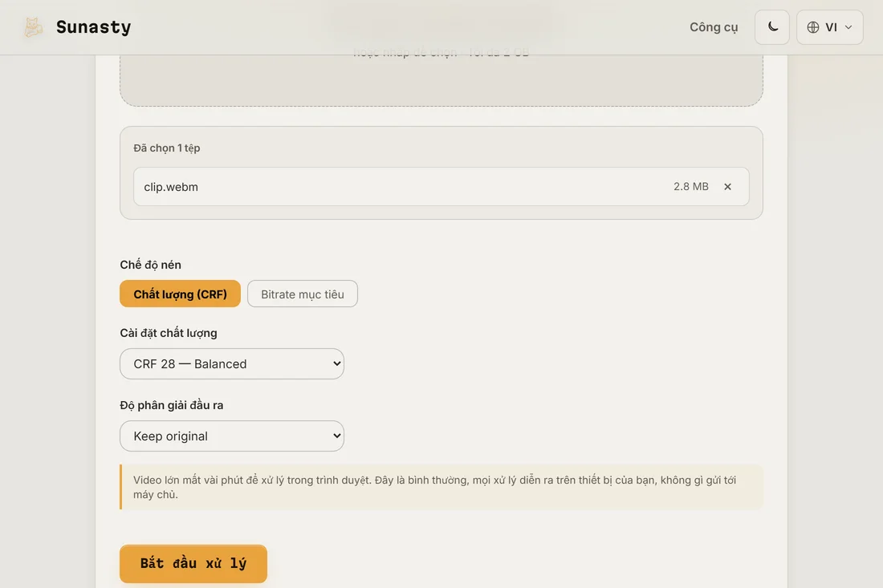Viewport: 883px width, 588px height.
Task: Remove clip.webm using the X icon
Action: [x=727, y=187]
